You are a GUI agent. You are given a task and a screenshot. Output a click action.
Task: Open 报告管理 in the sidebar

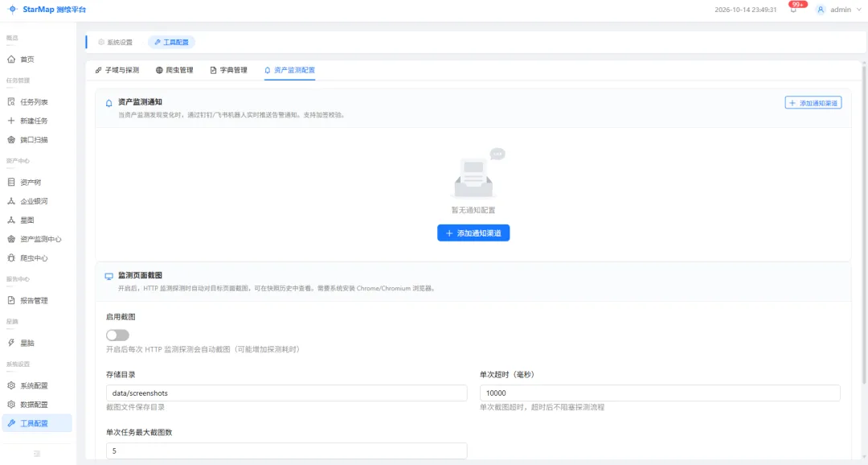click(x=36, y=300)
